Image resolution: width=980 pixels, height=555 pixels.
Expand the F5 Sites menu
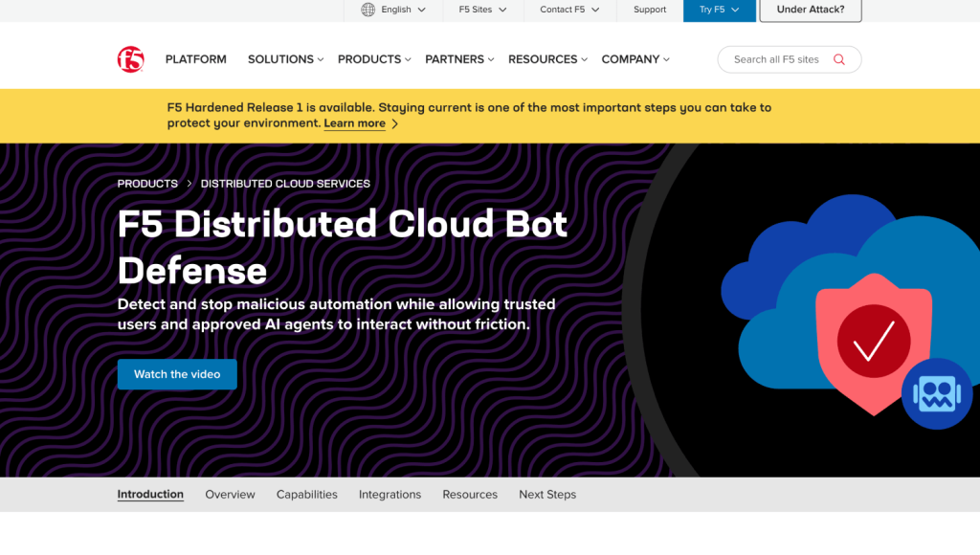pos(482,10)
